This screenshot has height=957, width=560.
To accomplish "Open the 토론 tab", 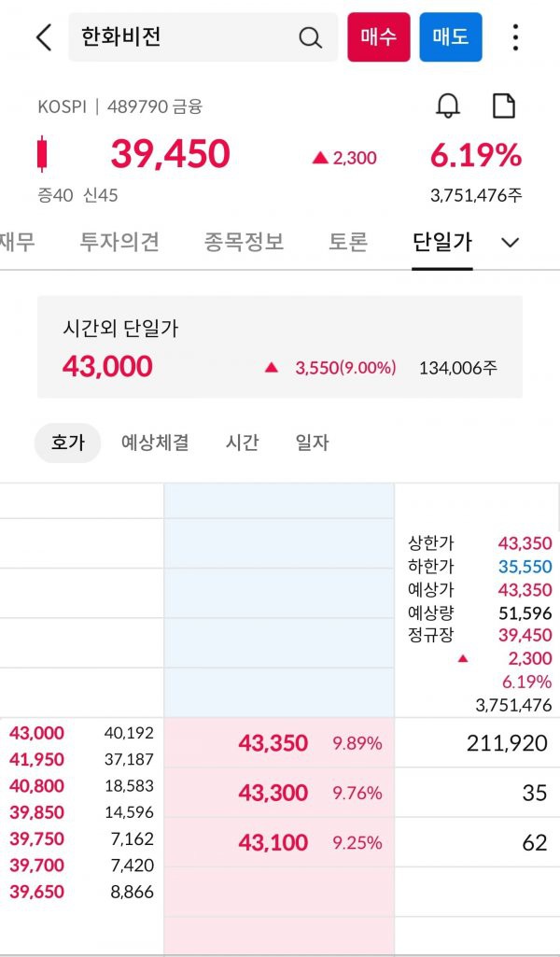I will [x=348, y=243].
